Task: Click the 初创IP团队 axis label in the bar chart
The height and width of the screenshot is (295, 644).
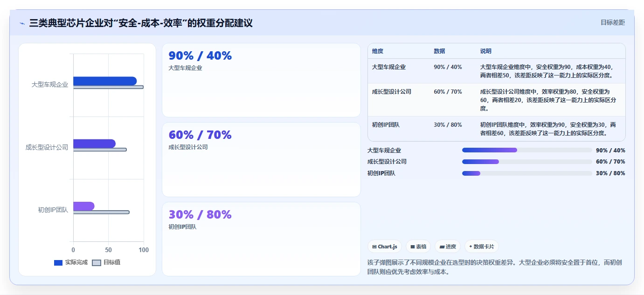Action: coord(53,210)
